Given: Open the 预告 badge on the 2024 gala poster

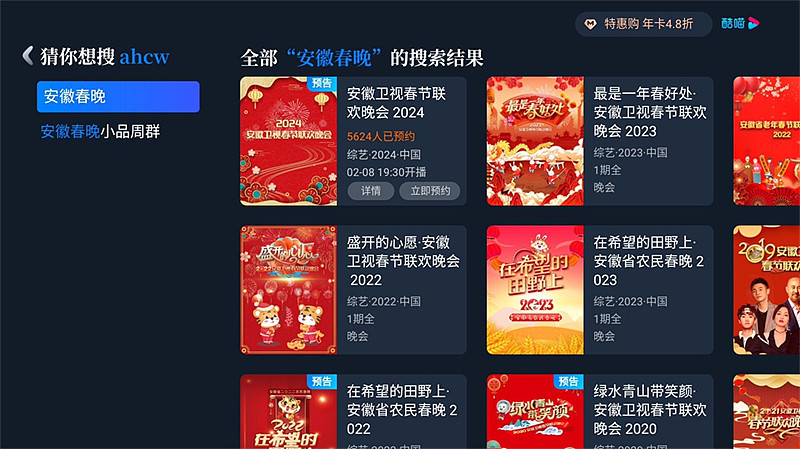Looking at the screenshot, I should 322,83.
